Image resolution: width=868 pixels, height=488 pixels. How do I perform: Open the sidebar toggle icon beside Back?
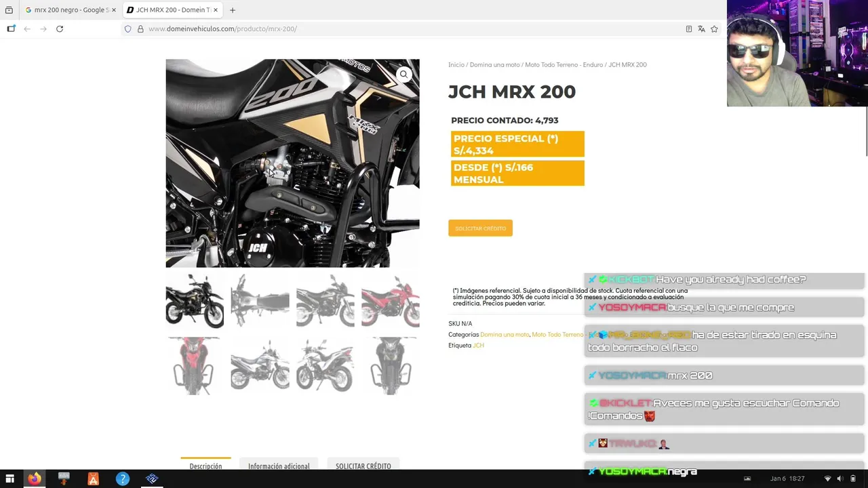click(x=11, y=28)
